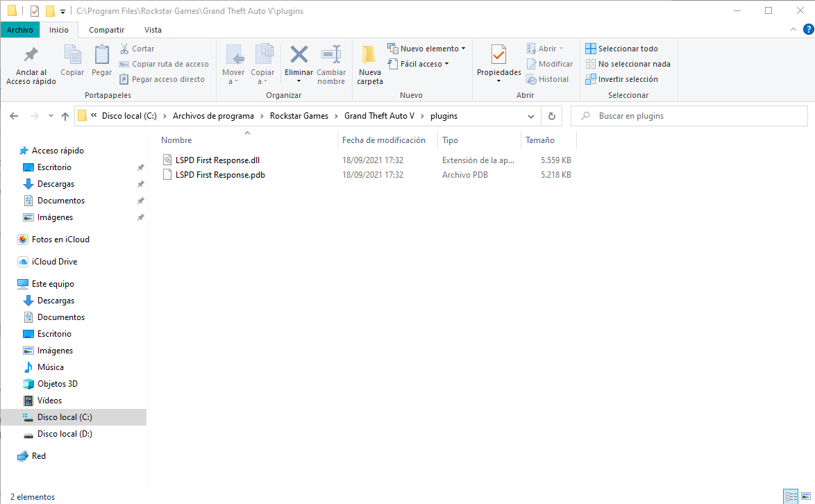
Task: Switch to the Inicio tab
Action: click(x=59, y=30)
